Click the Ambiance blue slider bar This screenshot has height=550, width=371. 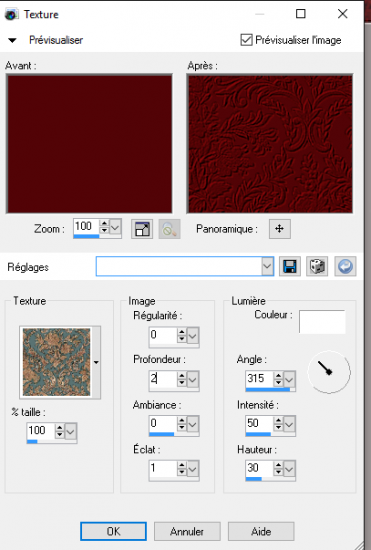click(x=162, y=435)
